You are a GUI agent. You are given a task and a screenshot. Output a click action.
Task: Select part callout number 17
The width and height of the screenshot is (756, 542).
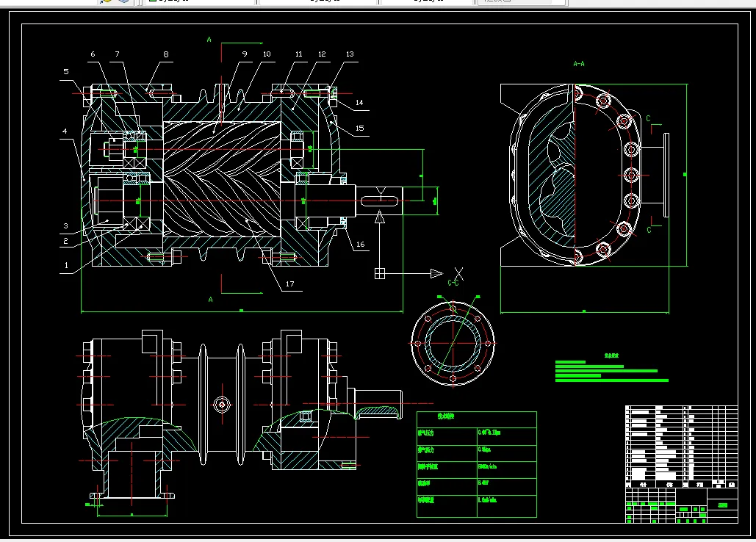coord(289,283)
